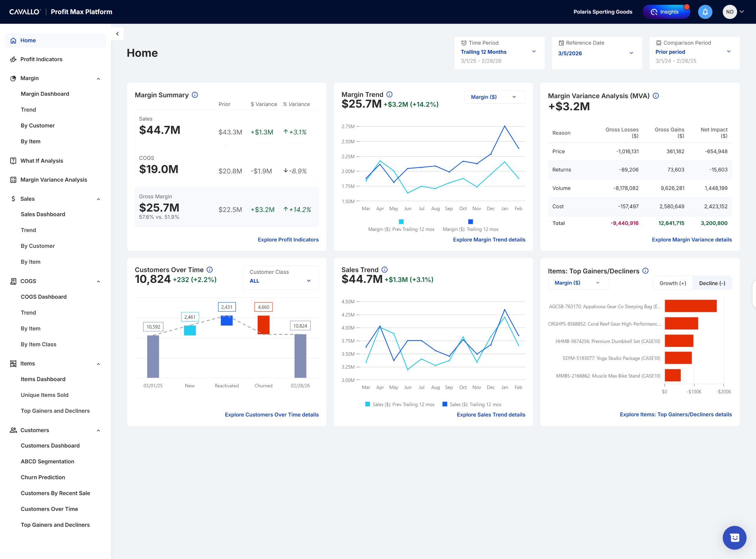Click the Sales Trend info icon
Image resolution: width=756 pixels, height=559 pixels.
384,270
